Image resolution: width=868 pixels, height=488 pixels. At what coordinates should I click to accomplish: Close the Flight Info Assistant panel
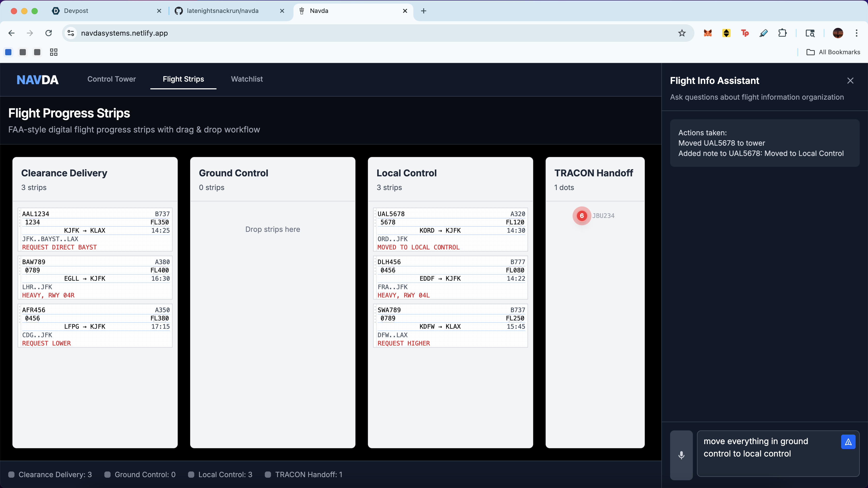850,81
